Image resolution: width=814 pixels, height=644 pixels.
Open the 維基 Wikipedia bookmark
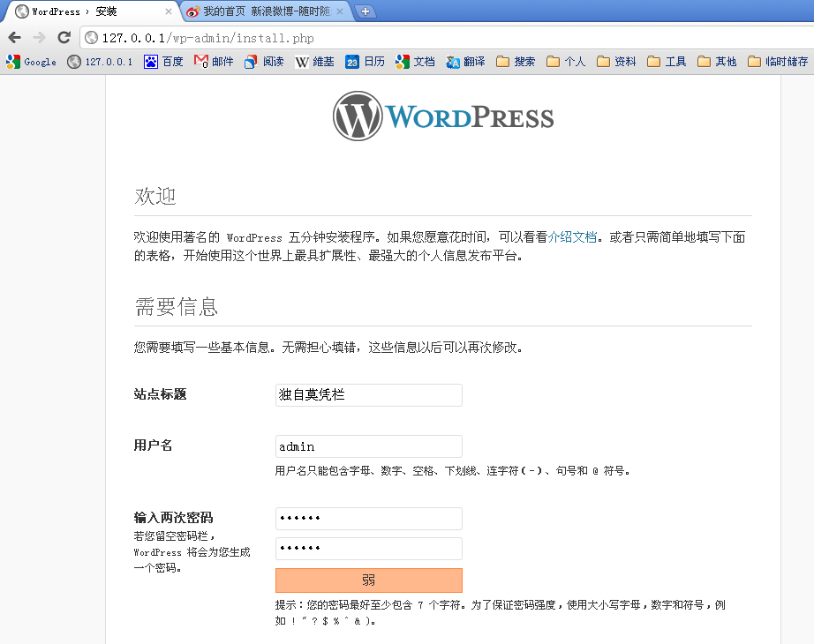(x=314, y=62)
